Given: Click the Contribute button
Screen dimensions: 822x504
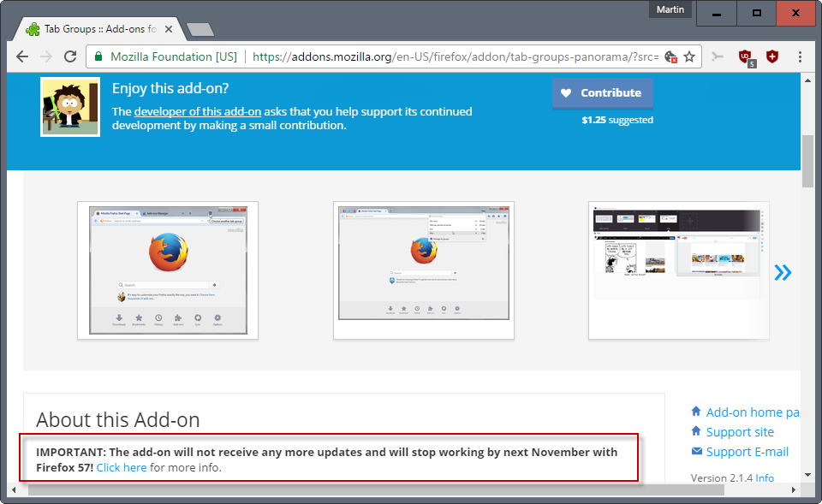Looking at the screenshot, I should pos(602,93).
